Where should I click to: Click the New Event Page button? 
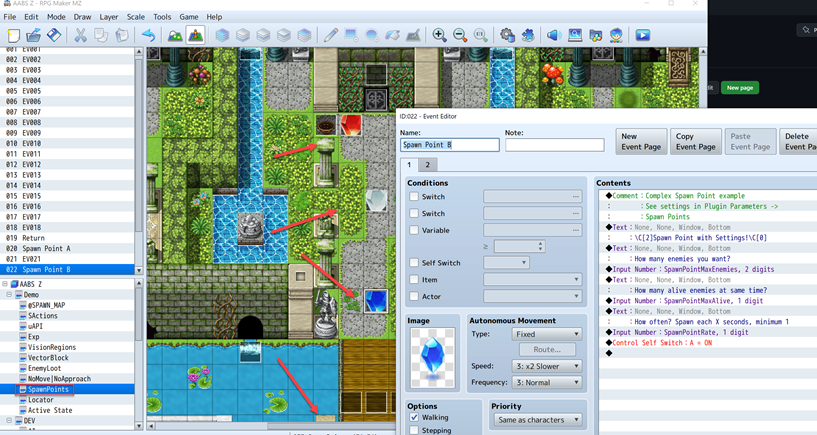pyautogui.click(x=641, y=142)
